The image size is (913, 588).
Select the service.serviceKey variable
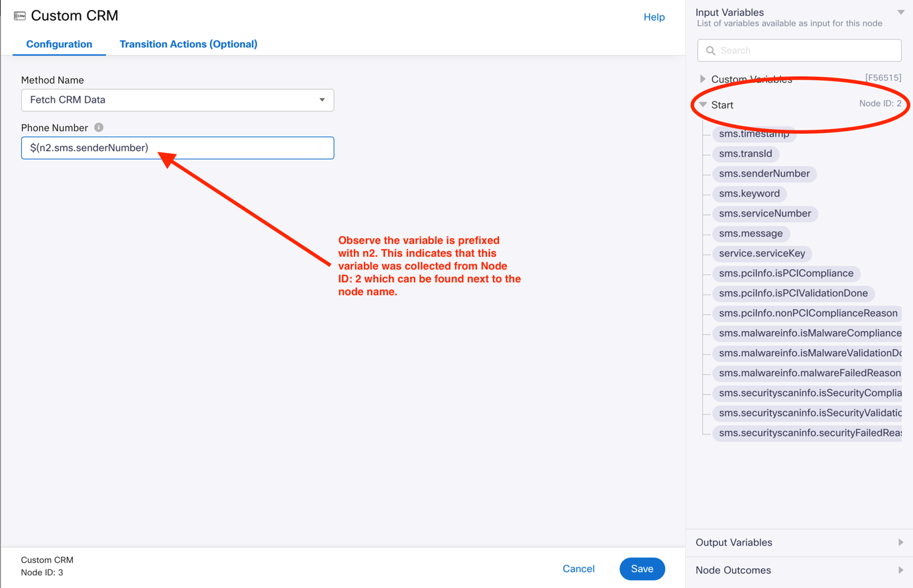[762, 253]
